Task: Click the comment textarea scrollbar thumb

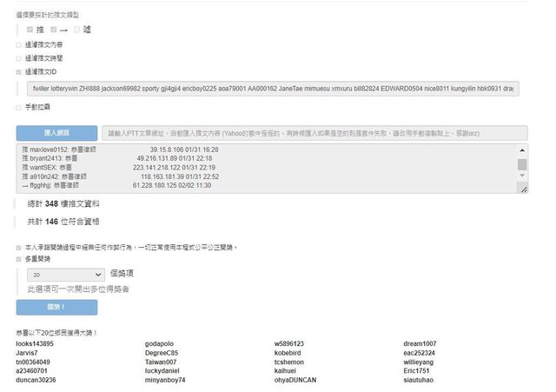Action: pyautogui.click(x=522, y=163)
